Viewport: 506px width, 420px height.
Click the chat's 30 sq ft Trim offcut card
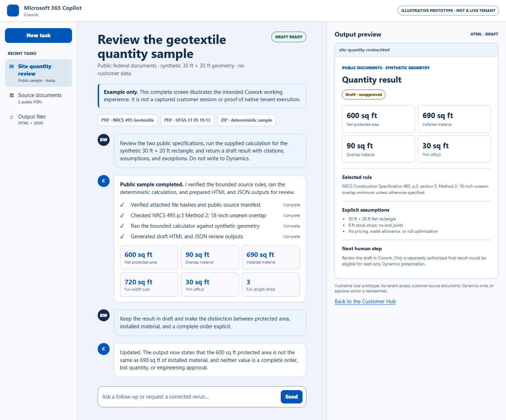pyautogui.click(x=210, y=285)
